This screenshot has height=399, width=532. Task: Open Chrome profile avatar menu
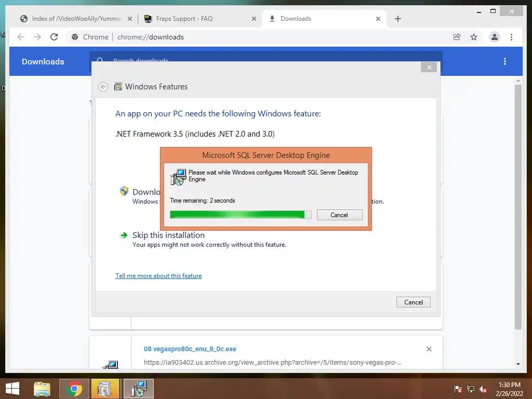click(x=495, y=37)
